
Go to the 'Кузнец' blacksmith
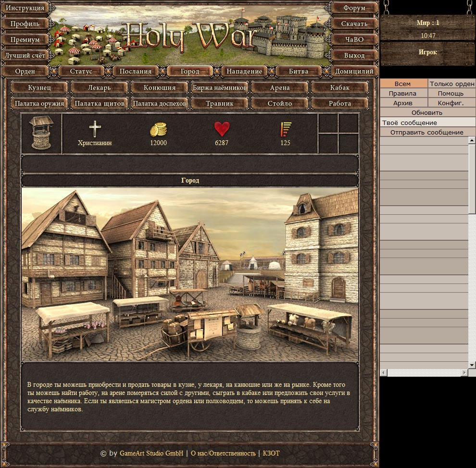click(x=39, y=87)
